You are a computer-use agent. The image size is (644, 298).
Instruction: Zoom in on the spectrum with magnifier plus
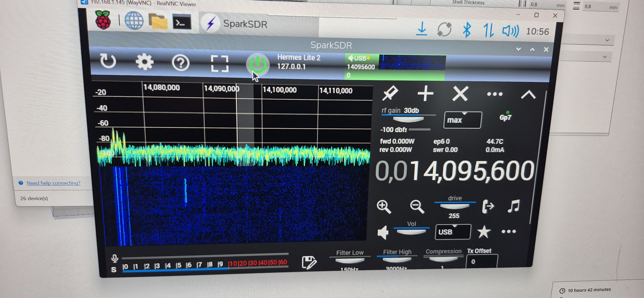(x=384, y=207)
